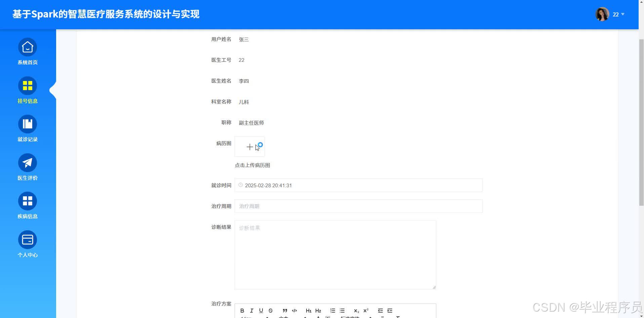Open 疾病信息 from sidebar
The image size is (644, 318).
tap(27, 205)
